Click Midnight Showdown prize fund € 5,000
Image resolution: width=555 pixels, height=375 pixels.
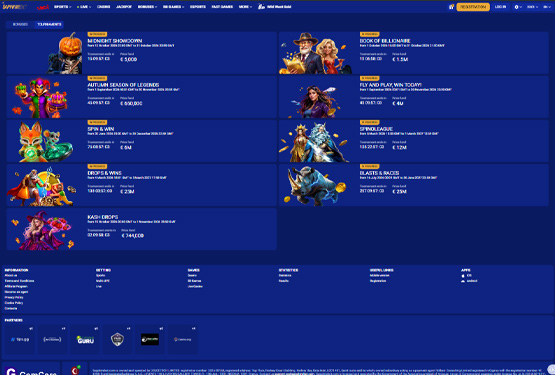(128, 59)
